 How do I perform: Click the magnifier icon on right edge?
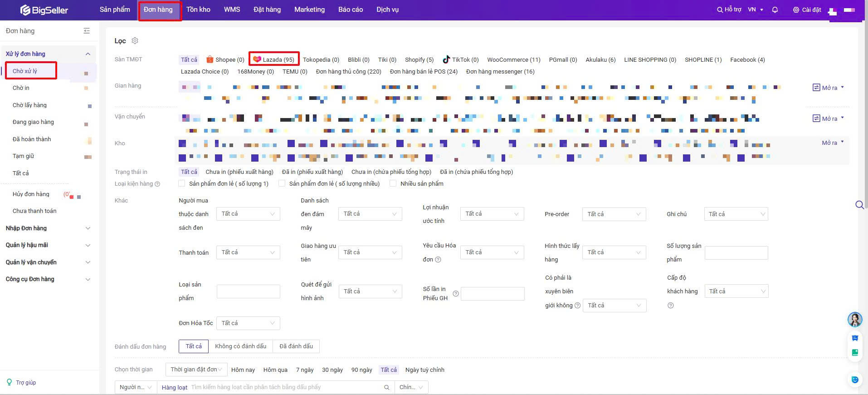pyautogui.click(x=859, y=205)
